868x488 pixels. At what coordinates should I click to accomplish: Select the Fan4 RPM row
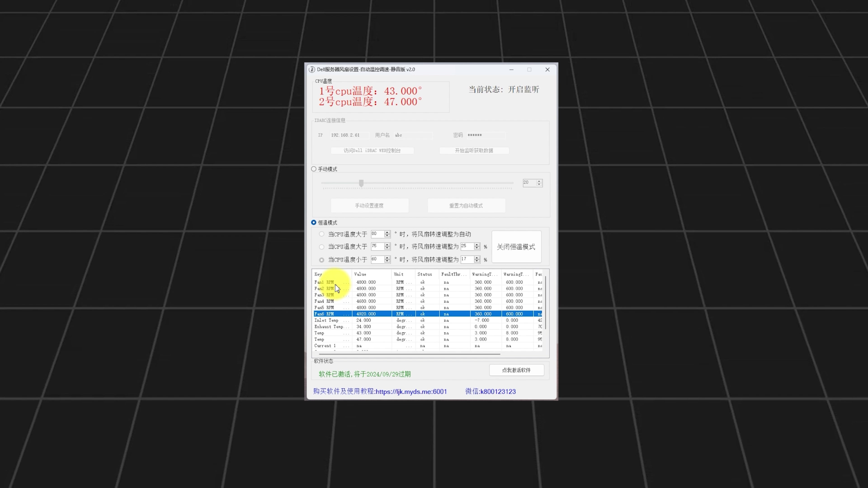pos(428,301)
